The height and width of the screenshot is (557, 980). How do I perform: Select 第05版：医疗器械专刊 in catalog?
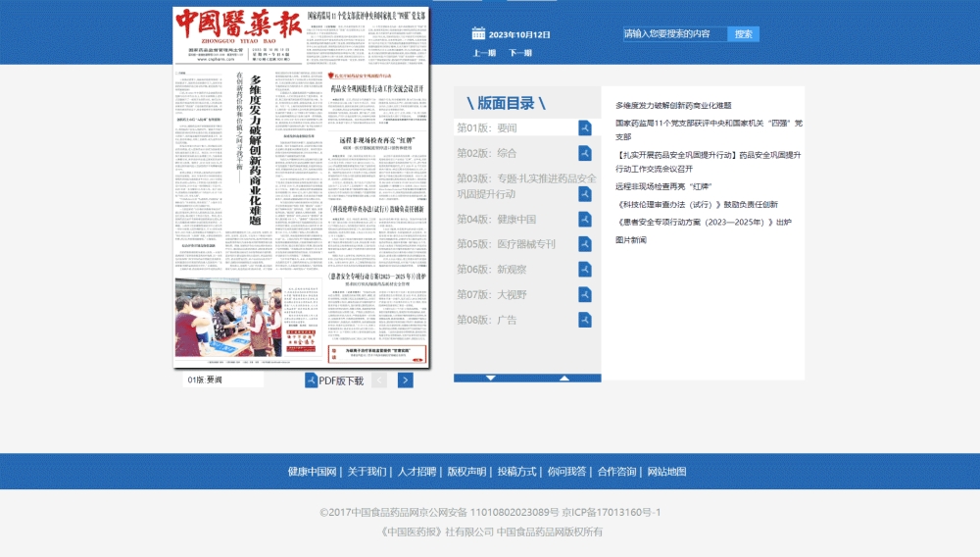[507, 244]
